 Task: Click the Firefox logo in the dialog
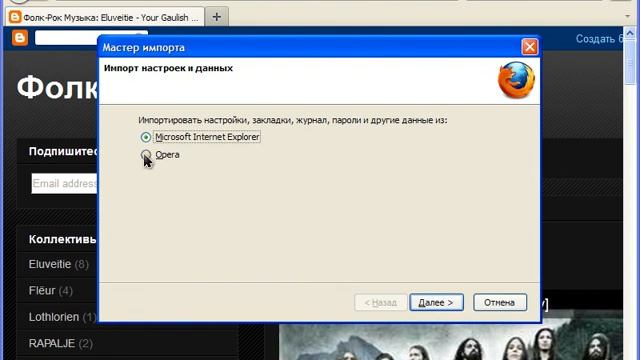[516, 80]
